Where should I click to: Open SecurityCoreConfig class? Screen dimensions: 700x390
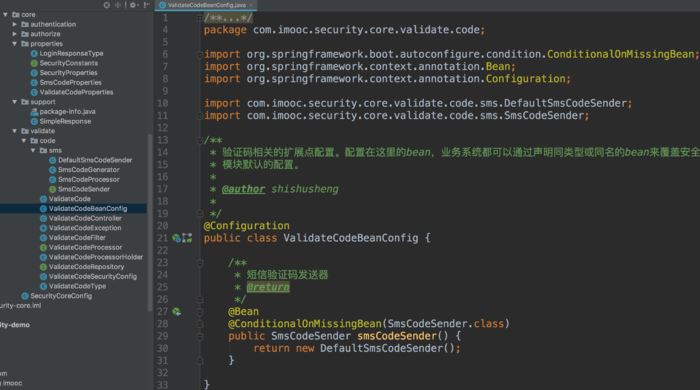coord(57,296)
